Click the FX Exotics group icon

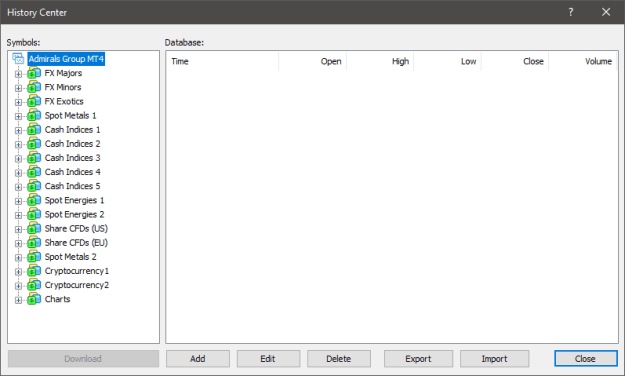point(34,101)
